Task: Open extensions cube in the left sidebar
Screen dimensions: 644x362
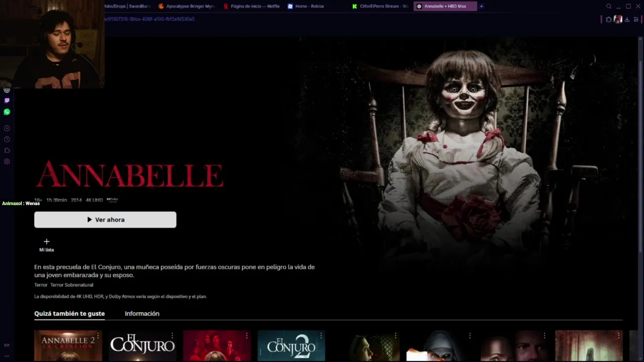Action: click(7, 150)
